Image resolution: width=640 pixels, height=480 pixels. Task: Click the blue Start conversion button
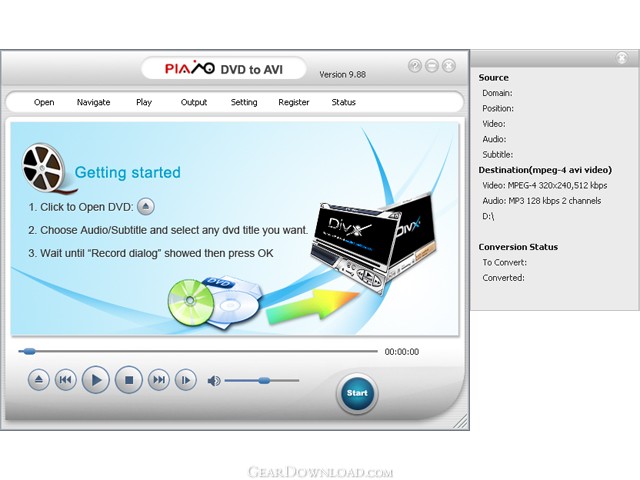pyautogui.click(x=357, y=393)
